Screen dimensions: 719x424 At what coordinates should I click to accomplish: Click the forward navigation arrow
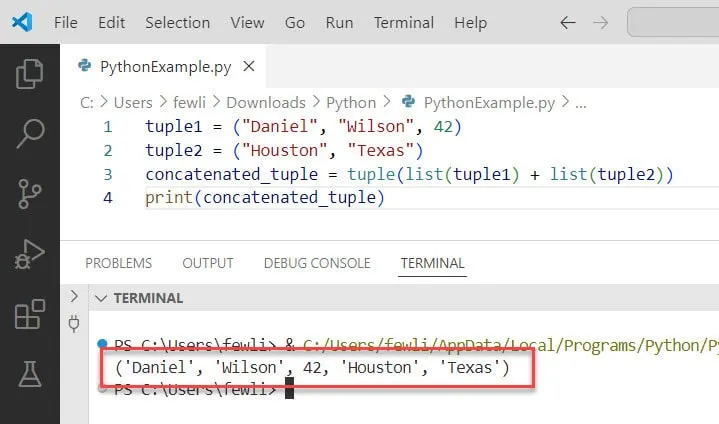pos(600,22)
